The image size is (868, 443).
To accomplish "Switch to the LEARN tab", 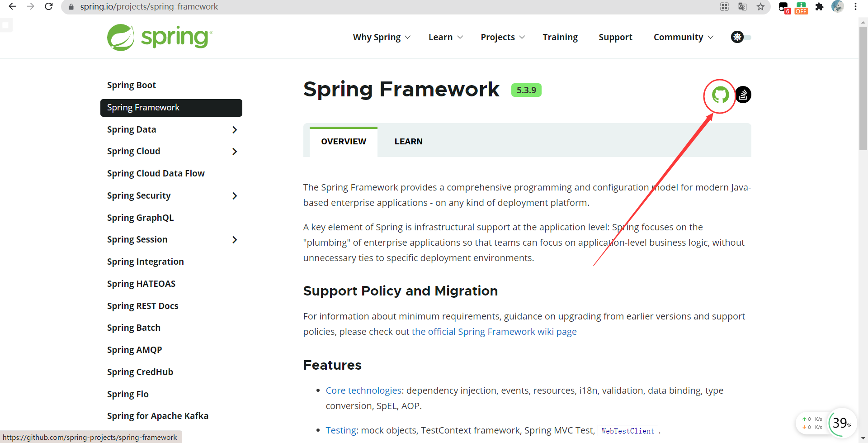I will point(408,142).
